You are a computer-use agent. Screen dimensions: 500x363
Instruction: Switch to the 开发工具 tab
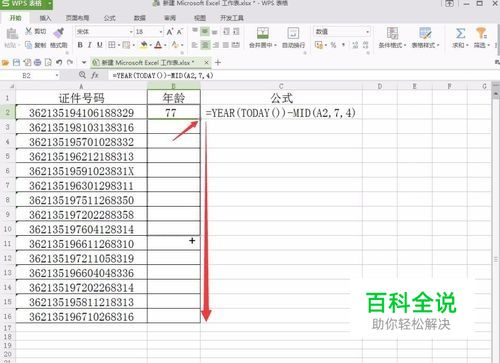232,18
